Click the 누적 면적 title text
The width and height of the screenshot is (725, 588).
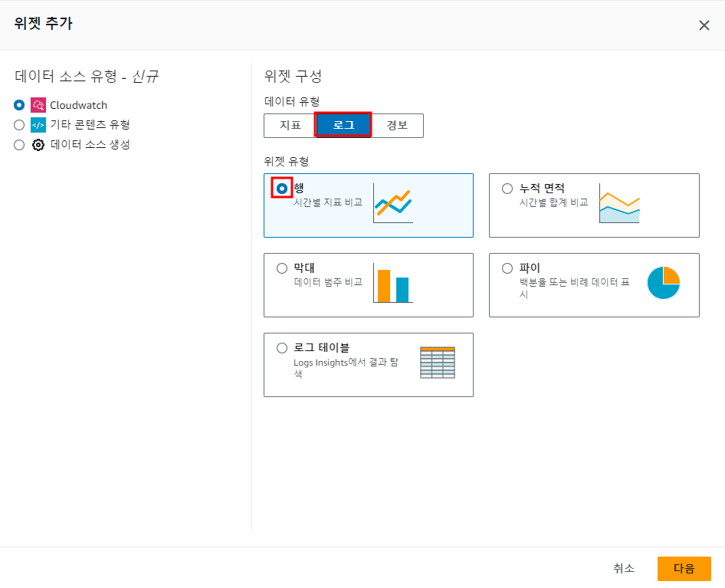(542, 189)
